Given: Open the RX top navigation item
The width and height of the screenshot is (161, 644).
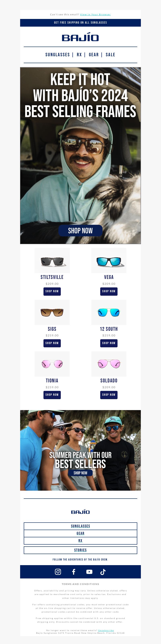Looking at the screenshot, I should click(x=79, y=54).
